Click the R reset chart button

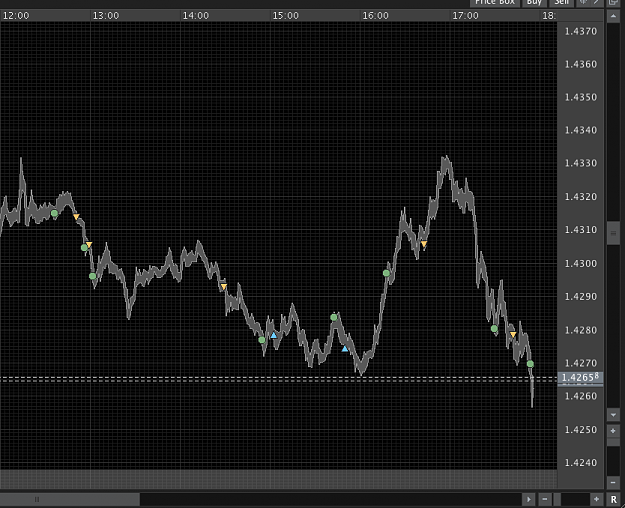[614, 499]
